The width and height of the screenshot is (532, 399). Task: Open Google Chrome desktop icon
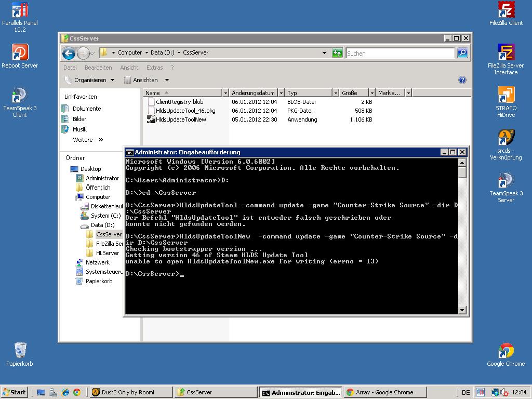[506, 354]
